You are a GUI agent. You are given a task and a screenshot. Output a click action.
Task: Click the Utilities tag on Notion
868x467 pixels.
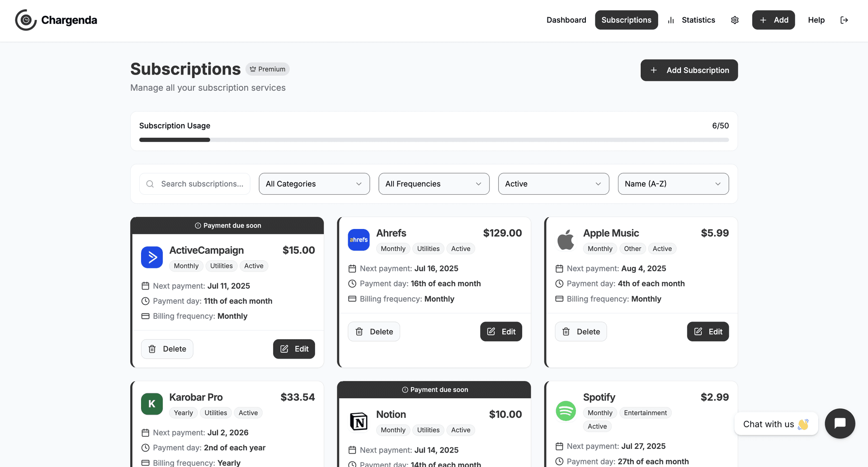(428, 430)
